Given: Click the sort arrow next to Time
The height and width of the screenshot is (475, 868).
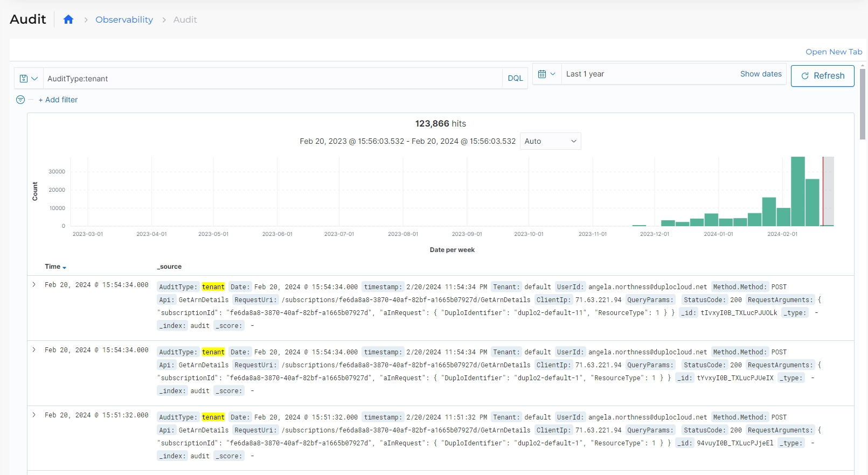Looking at the screenshot, I should click(64, 268).
